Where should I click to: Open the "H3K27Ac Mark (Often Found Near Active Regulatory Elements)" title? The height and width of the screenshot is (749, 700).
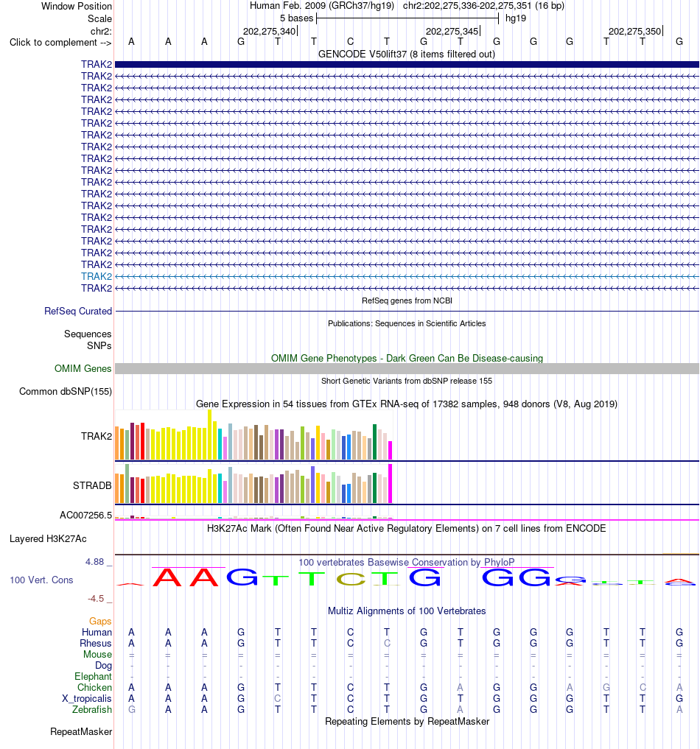click(407, 528)
